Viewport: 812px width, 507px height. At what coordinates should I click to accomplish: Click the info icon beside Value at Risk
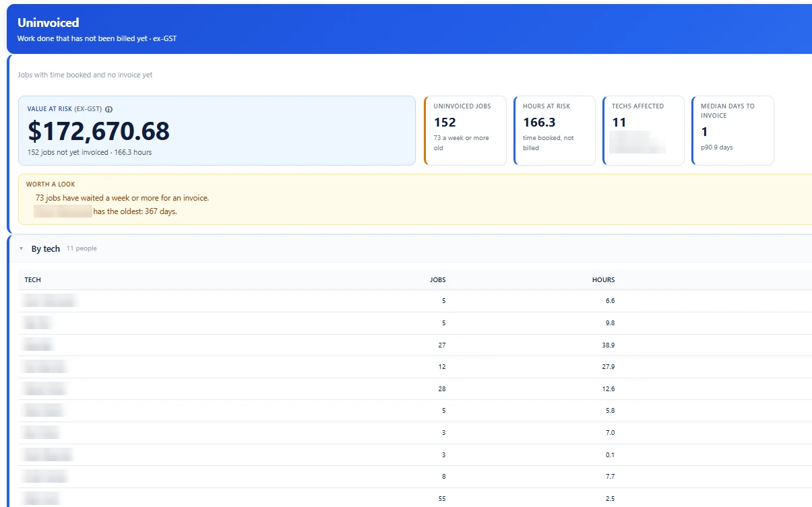click(x=109, y=109)
